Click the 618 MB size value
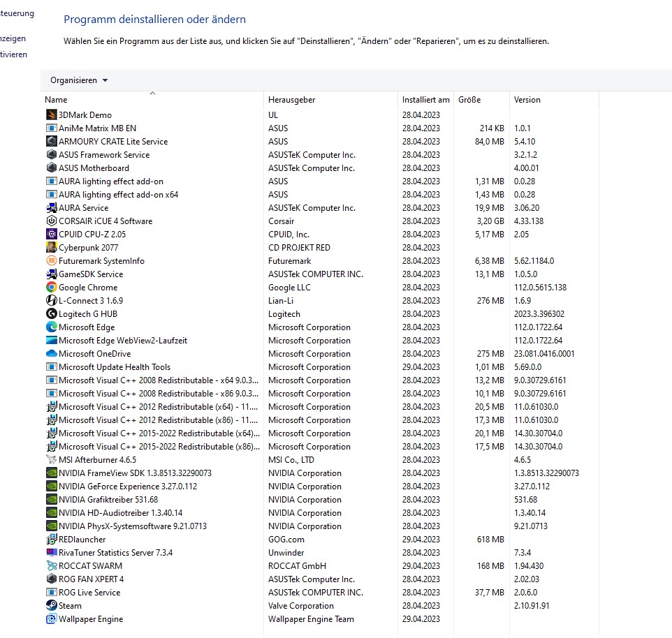The image size is (672, 638). pos(490,540)
